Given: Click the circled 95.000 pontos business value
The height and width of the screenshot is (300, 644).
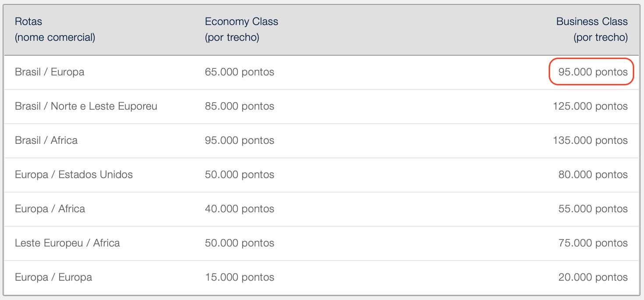Looking at the screenshot, I should pos(593,72).
